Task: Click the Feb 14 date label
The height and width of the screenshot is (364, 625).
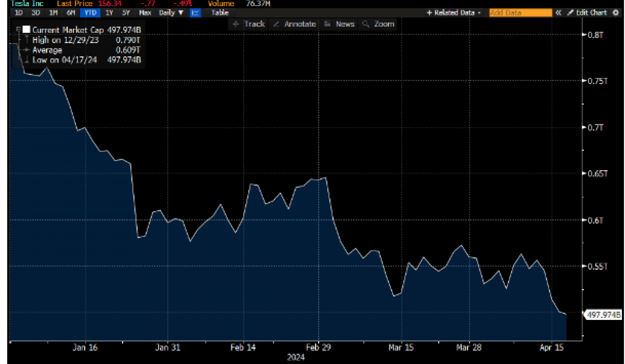Action: pos(243,347)
